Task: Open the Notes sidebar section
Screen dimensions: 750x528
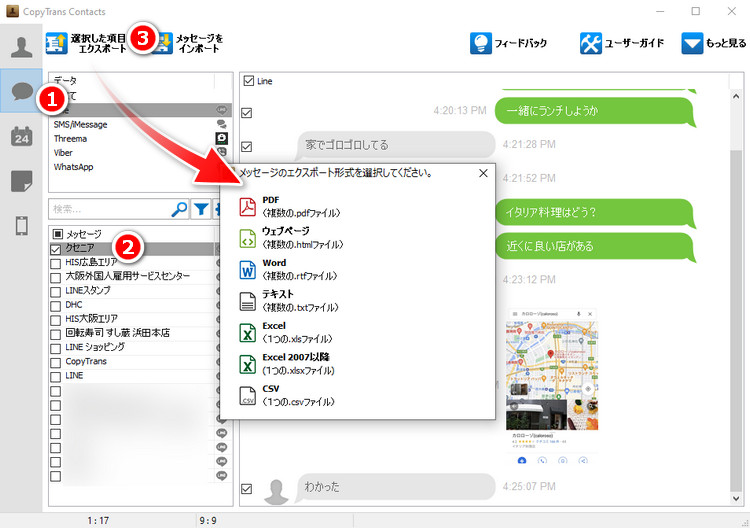Action: pos(22,181)
